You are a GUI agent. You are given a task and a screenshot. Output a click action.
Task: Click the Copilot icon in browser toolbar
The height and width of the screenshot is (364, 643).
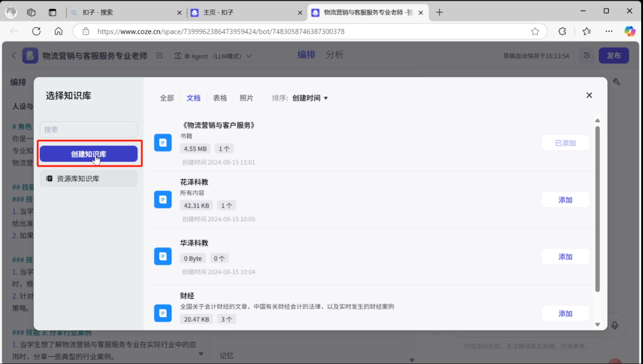tap(629, 32)
